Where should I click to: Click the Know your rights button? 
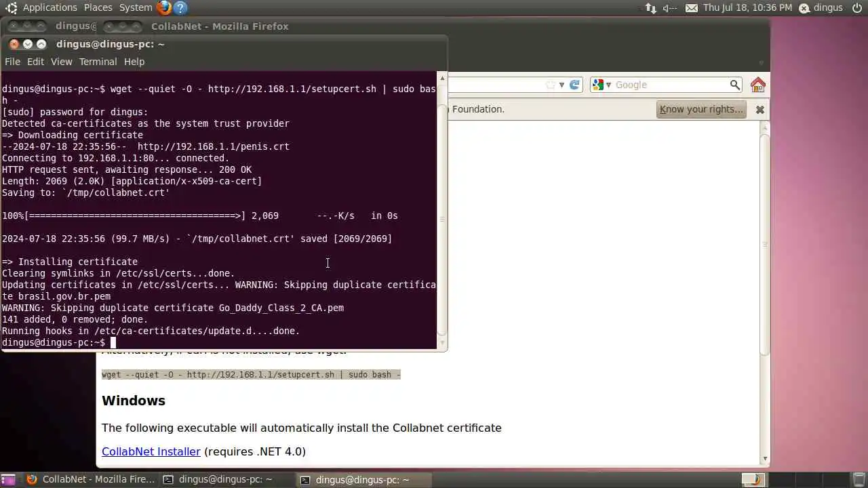coord(701,109)
